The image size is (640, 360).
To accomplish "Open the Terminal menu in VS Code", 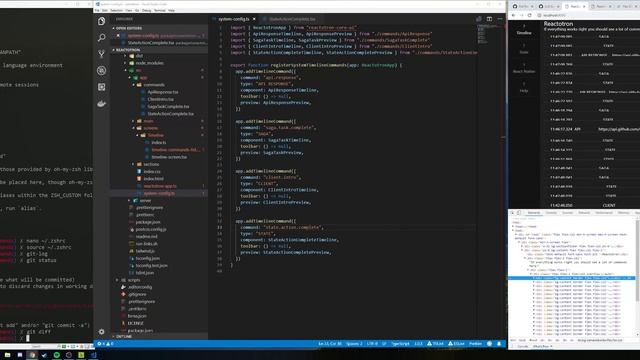I will click(160, 11).
